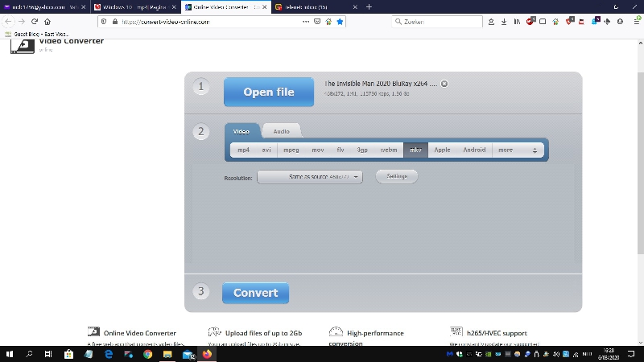The image size is (644, 362).
Task: Remove the uploaded Invisible Man file
Action: tap(444, 84)
